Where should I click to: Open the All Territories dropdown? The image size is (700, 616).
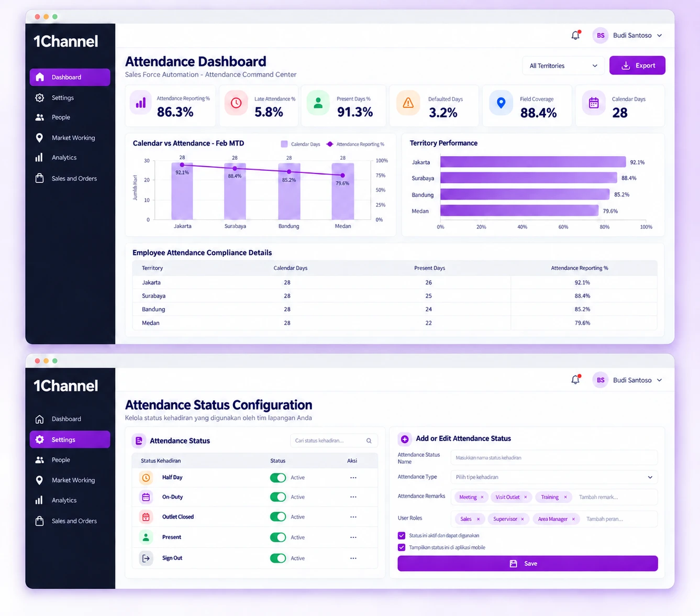point(563,66)
